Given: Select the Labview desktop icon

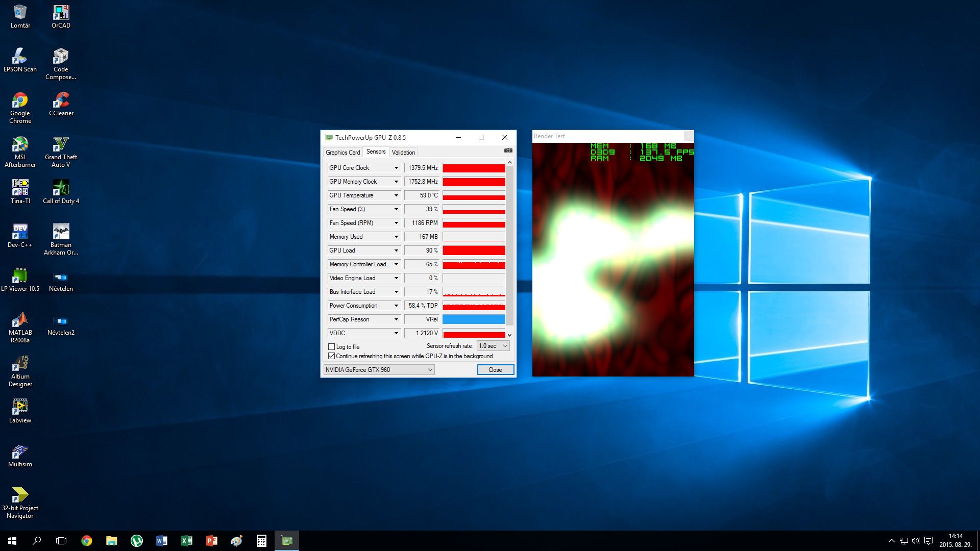Looking at the screenshot, I should tap(20, 411).
